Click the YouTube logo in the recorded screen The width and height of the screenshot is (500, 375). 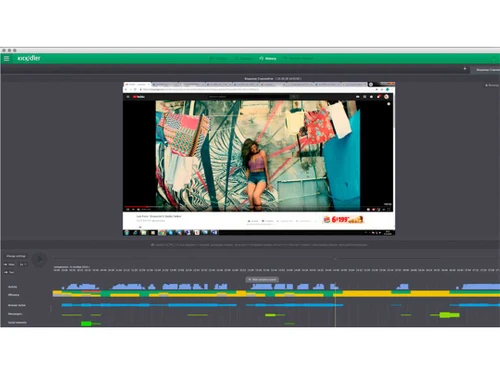139,97
